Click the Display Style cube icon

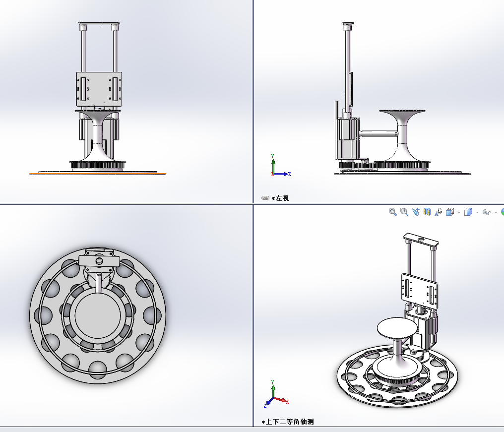[x=468, y=211]
